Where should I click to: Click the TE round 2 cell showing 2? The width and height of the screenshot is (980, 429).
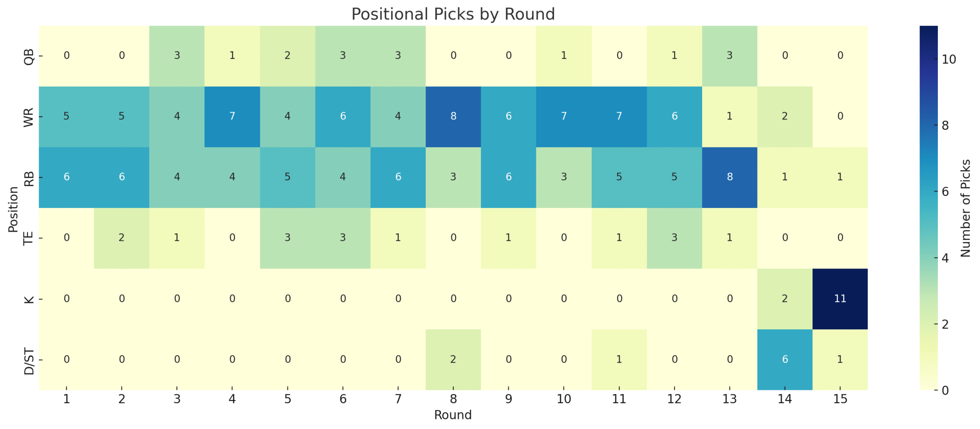tap(121, 238)
